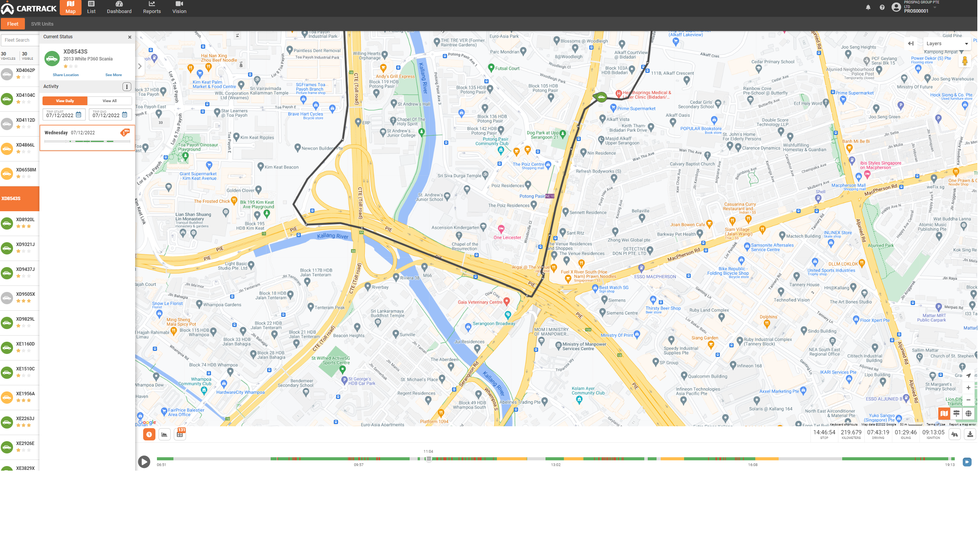The image size is (980, 551).
Task: Download the trip data
Action: (970, 434)
